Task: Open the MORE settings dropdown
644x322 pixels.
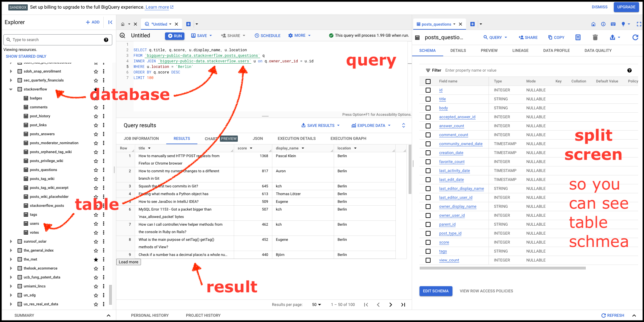Action: (299, 36)
